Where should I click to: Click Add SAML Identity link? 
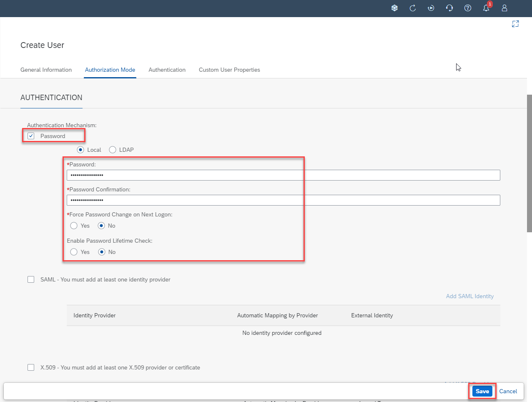pyautogui.click(x=470, y=296)
